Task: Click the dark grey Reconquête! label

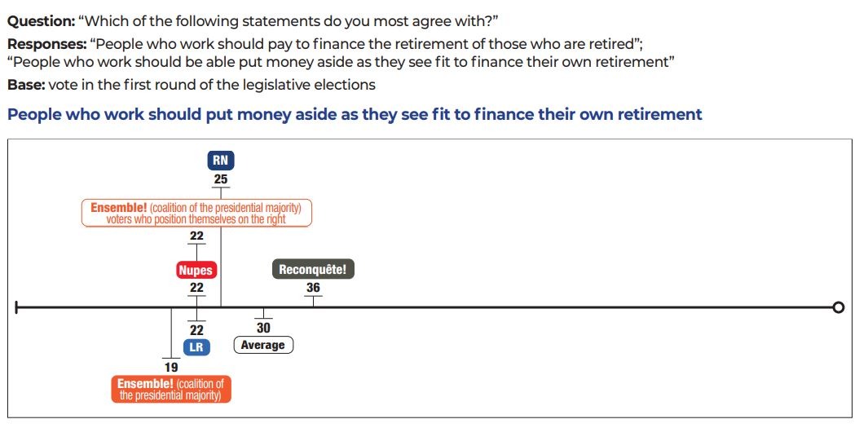Action: (313, 270)
